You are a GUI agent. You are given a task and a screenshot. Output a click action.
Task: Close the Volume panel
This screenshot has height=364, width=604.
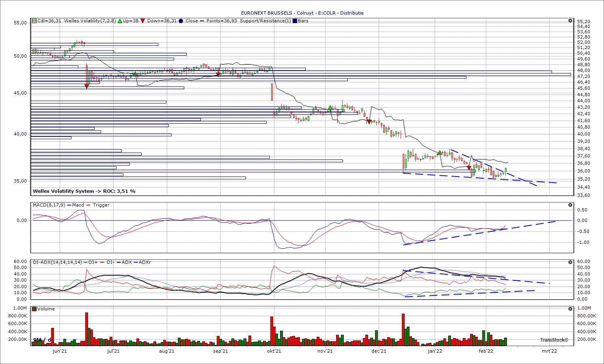pyautogui.click(x=570, y=309)
